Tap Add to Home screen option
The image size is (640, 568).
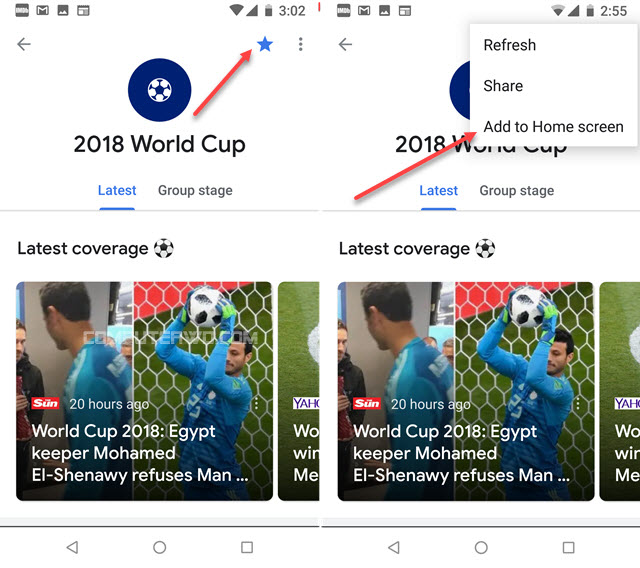pyautogui.click(x=553, y=126)
